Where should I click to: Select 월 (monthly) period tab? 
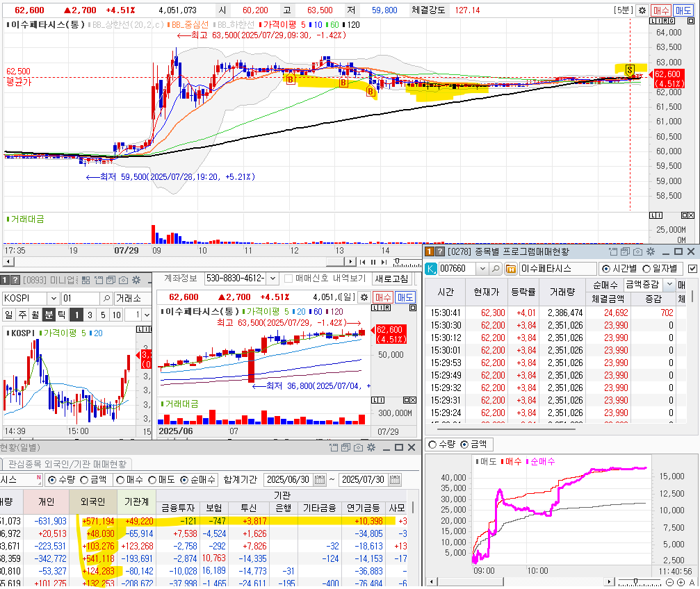pyautogui.click(x=35, y=315)
